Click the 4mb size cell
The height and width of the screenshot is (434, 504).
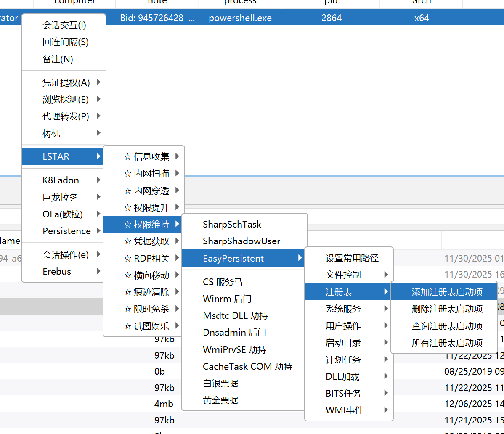(164, 404)
